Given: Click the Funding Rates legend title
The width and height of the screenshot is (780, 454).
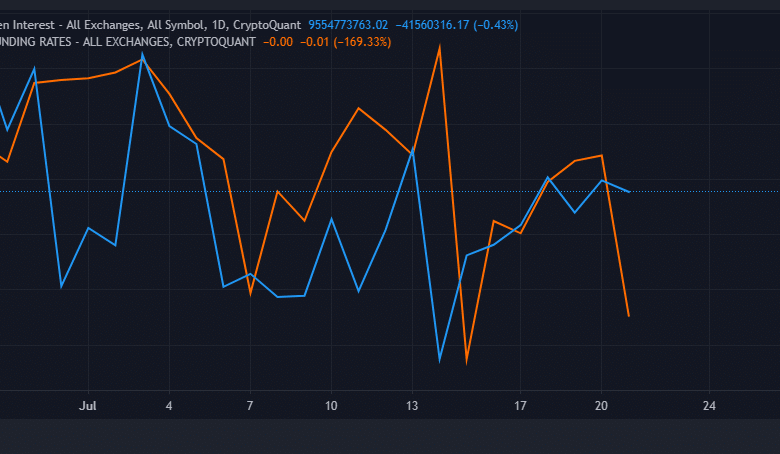Looking at the screenshot, I should 127,41.
